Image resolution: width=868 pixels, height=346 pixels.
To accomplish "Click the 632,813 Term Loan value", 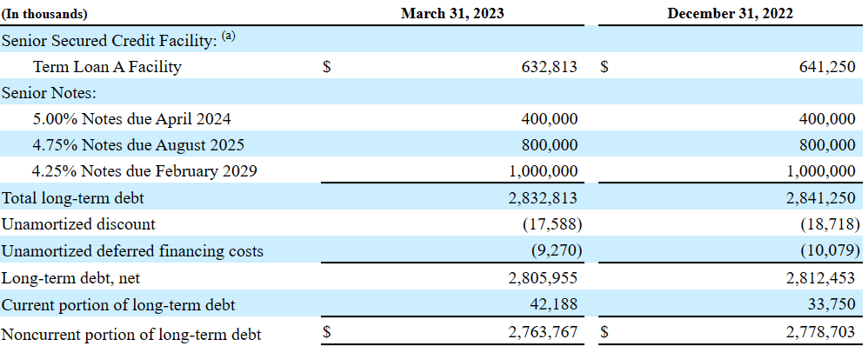I will 549,67.
